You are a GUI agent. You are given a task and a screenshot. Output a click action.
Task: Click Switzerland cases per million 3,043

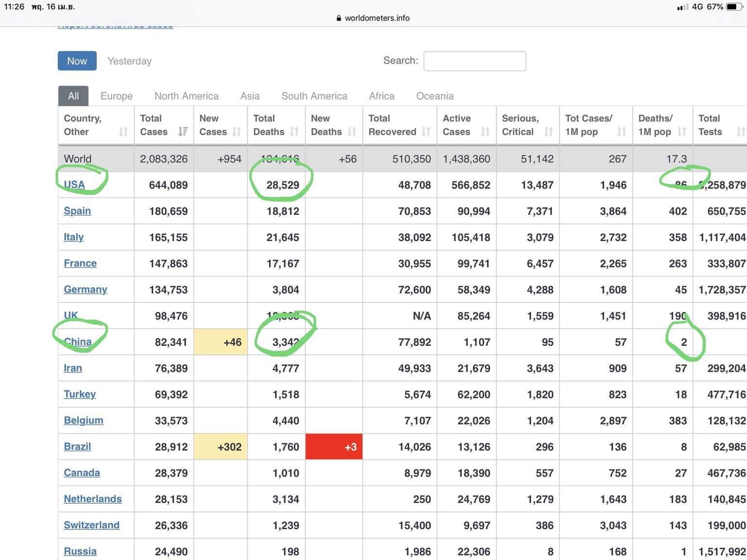613,526
